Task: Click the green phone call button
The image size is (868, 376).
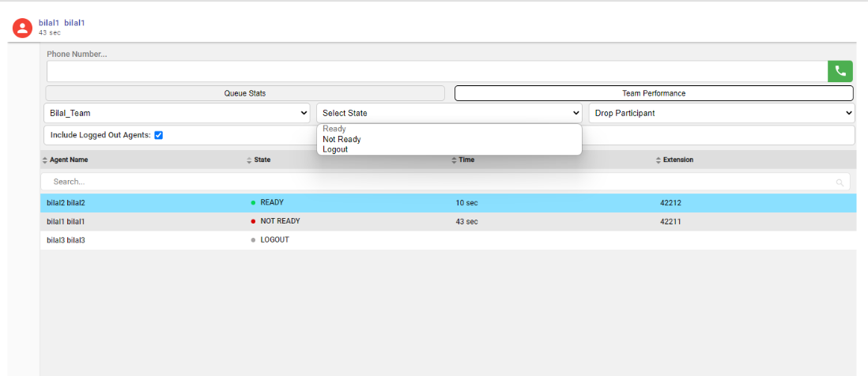Action: point(840,71)
